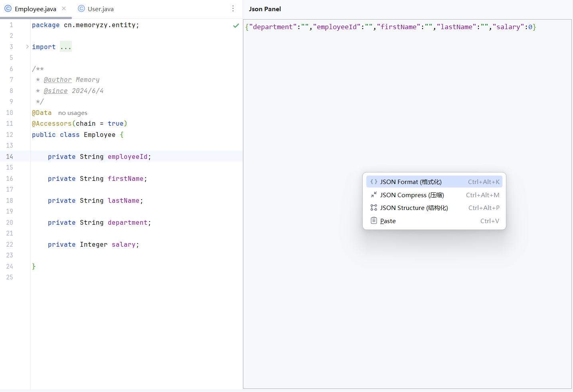Click the class icon on Employee.java tab
Viewport: 573px width, 392px height.
pos(8,8)
